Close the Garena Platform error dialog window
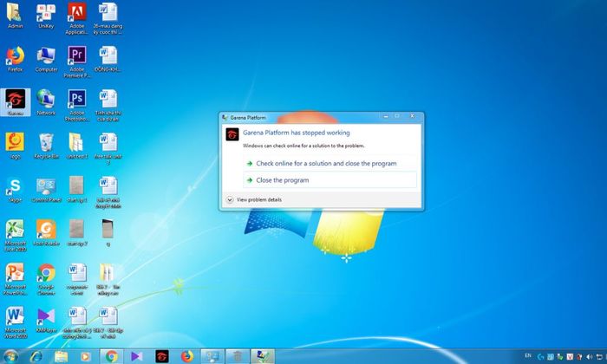607x364 pixels. 412,116
